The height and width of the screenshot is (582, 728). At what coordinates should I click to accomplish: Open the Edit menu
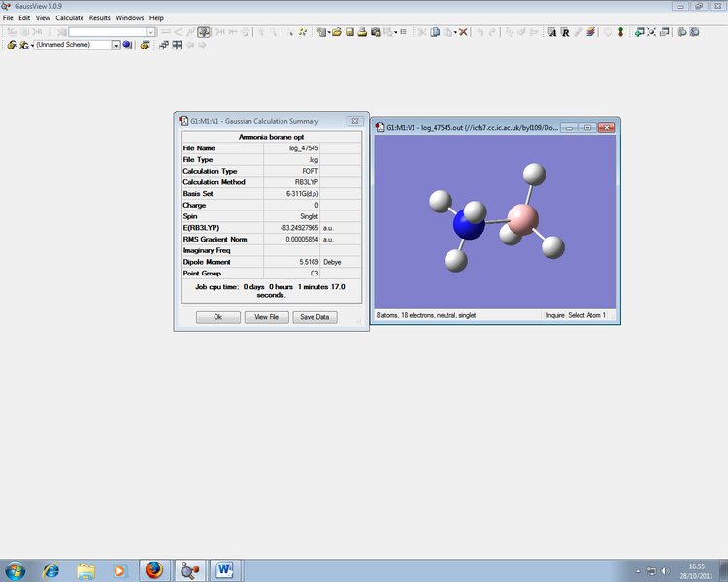coord(24,18)
